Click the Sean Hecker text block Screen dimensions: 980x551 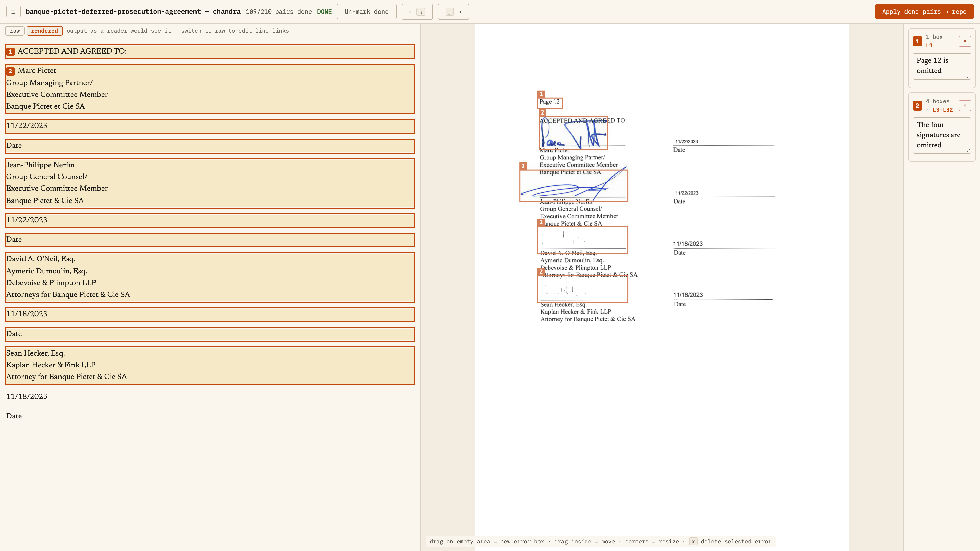point(210,366)
